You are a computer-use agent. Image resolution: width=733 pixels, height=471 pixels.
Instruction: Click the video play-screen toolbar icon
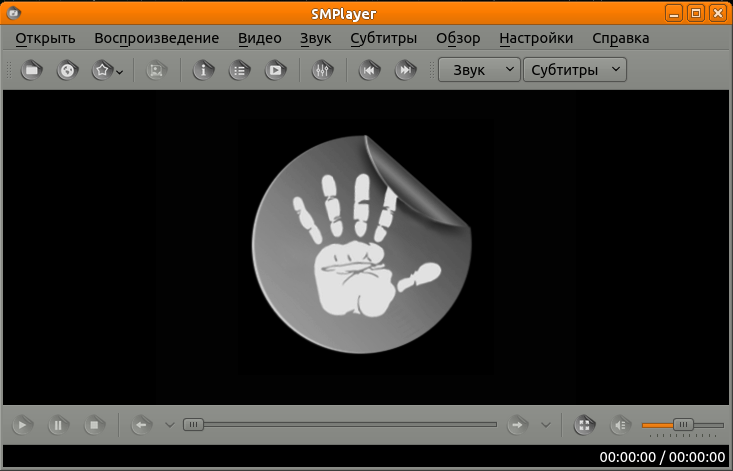click(x=275, y=71)
